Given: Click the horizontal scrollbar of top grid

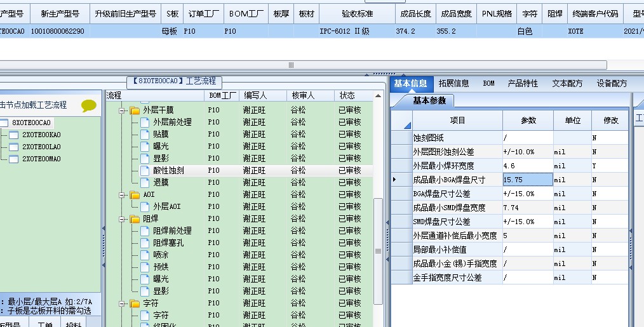Looking at the screenshot, I should tap(303, 65).
